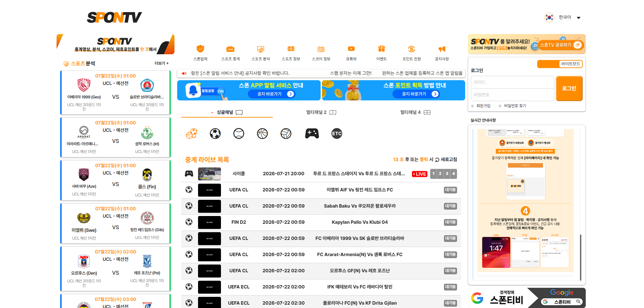Click the Google 스폰티비 search banner
This screenshot has height=308, width=644.
[x=527, y=298]
